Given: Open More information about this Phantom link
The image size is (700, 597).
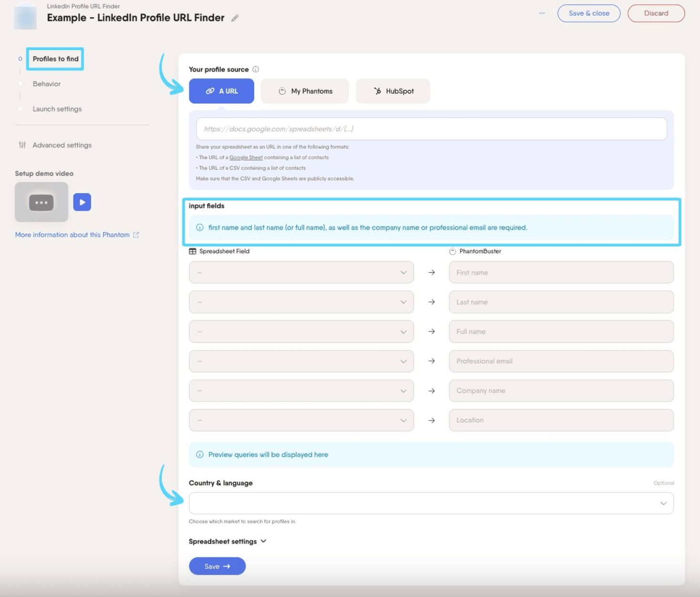Looking at the screenshot, I should [72, 235].
